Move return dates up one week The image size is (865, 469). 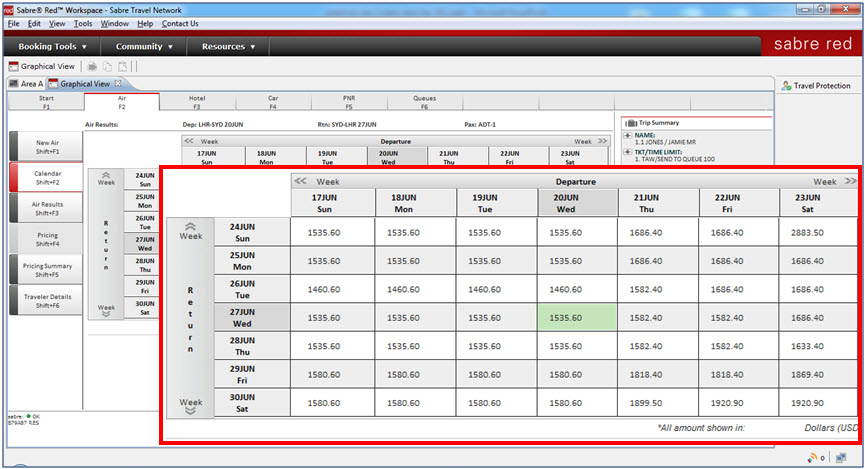pyautogui.click(x=190, y=231)
